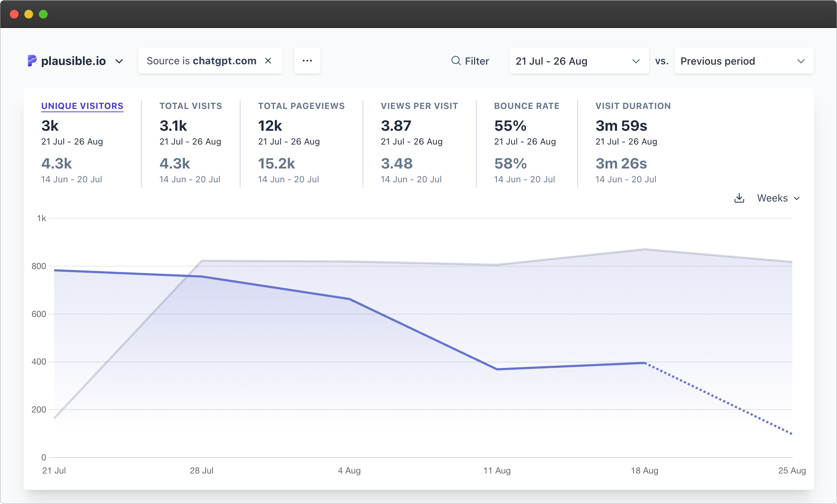Click the Filter button
The width and height of the screenshot is (837, 504).
coord(470,61)
